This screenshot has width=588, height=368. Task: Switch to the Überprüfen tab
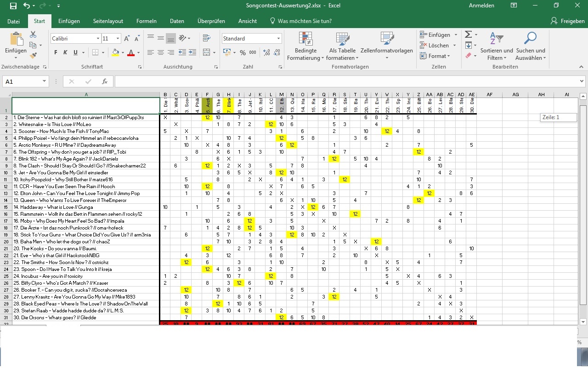tap(211, 21)
